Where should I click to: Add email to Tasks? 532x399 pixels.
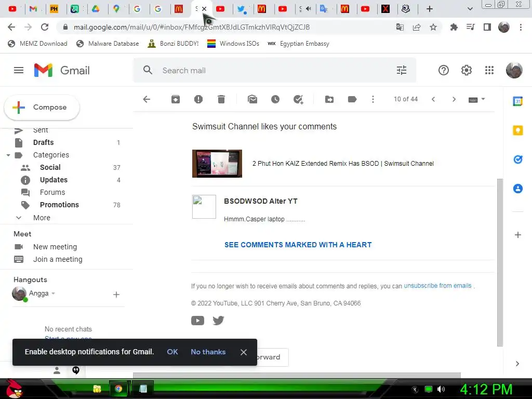[x=298, y=99]
